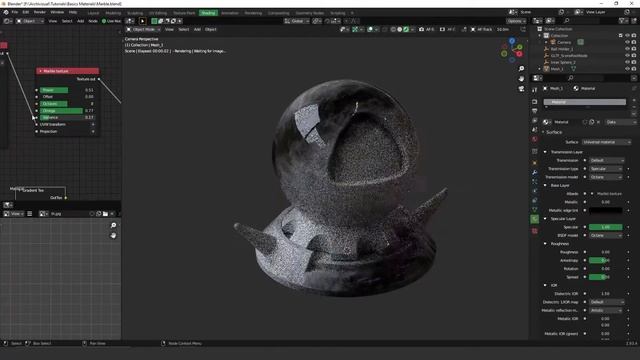Open the Node menu in the node editor header
The image size is (640, 360).
point(93,21)
